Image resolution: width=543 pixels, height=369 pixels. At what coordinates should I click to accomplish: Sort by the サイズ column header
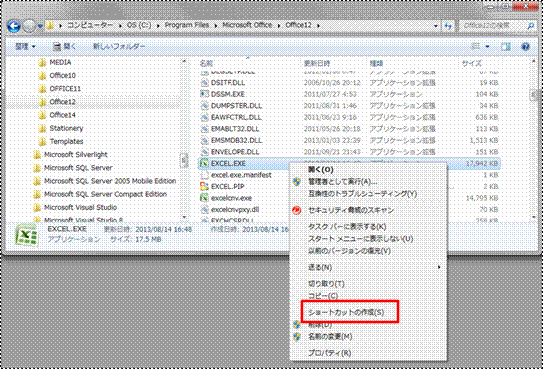pyautogui.click(x=472, y=63)
